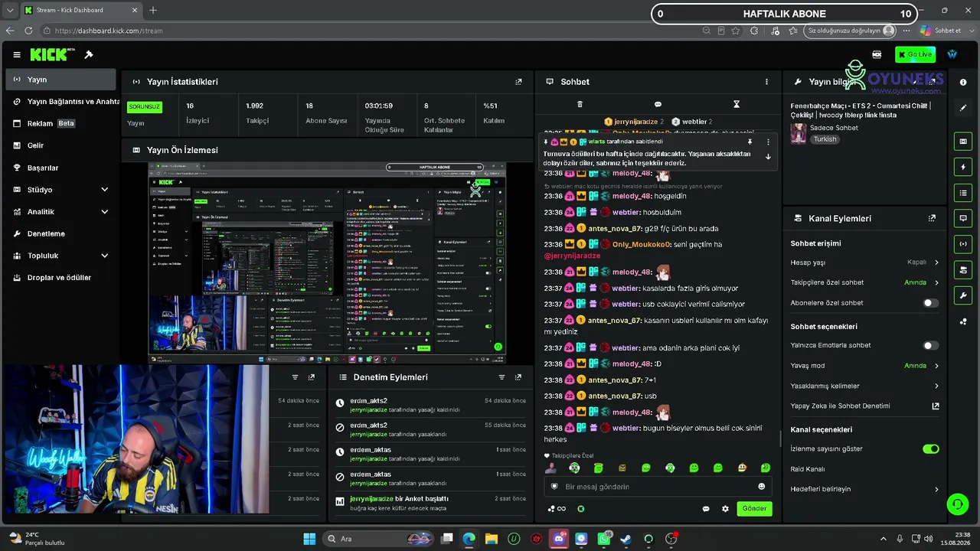
Task: Open chat settings gear icon
Action: coord(725,509)
